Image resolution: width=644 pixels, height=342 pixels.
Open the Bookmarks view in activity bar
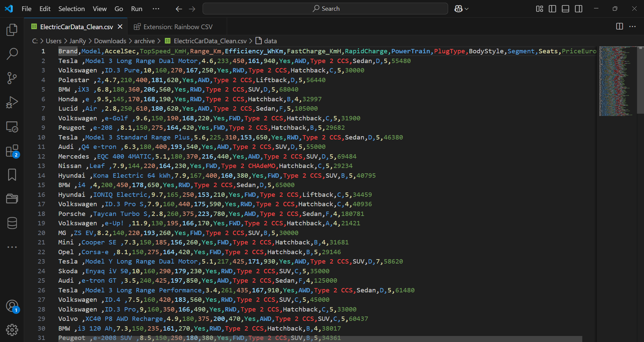[12, 175]
